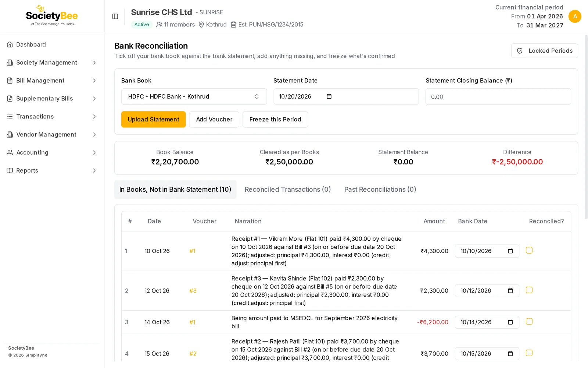588x368 pixels.
Task: Click the Cleared as per Books value
Action: pyautogui.click(x=289, y=162)
